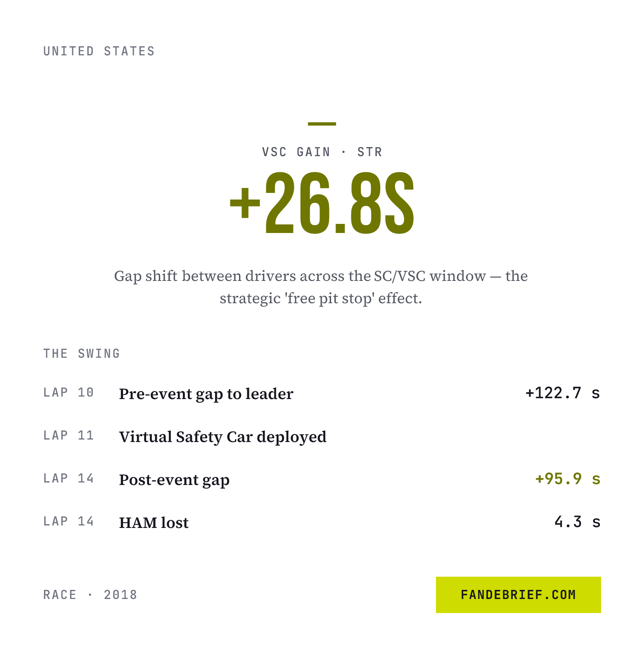Click the gap shift description paragraph
The height and width of the screenshot is (656, 644).
coord(321,287)
